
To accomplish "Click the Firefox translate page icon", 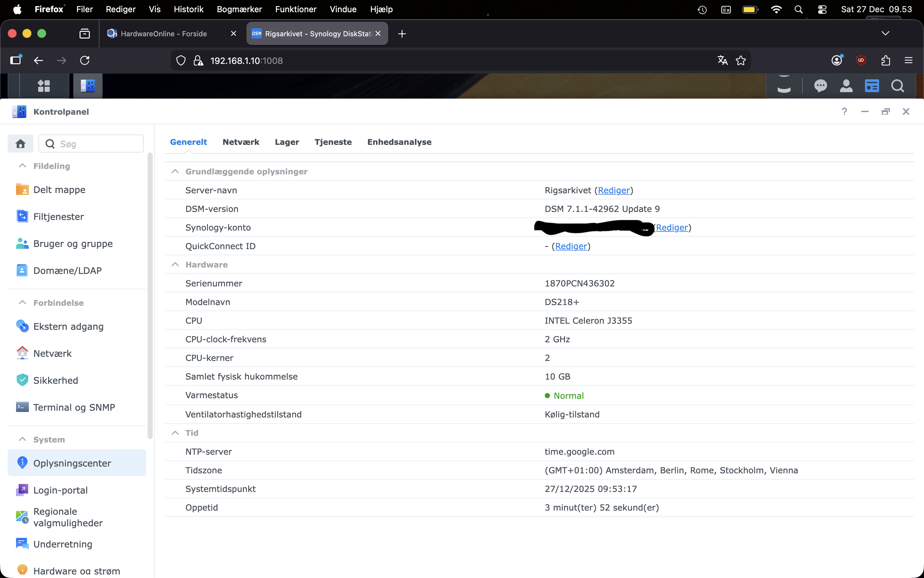I will point(723,60).
